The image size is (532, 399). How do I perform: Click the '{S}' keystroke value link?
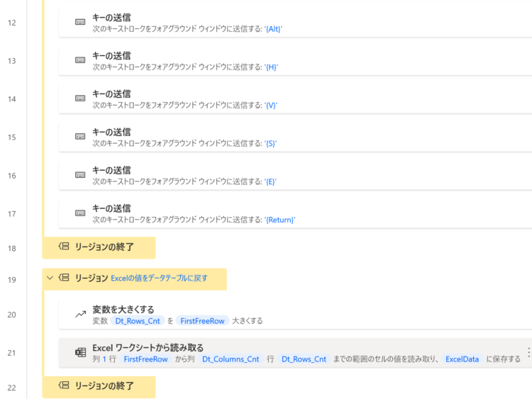pyautogui.click(x=270, y=144)
